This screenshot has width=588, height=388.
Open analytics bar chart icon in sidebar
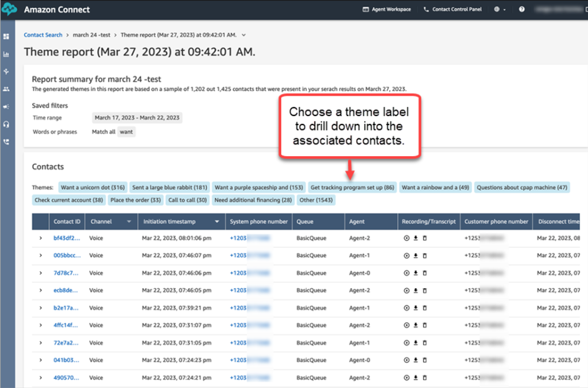click(x=6, y=54)
